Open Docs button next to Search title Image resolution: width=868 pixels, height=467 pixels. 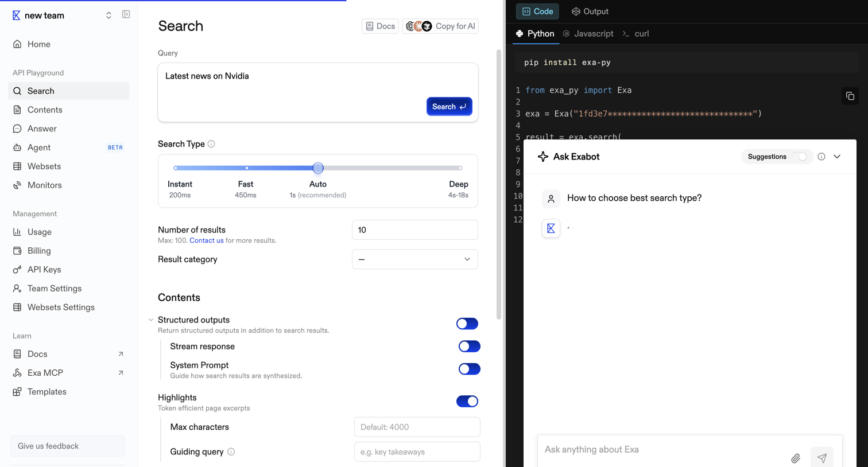(x=380, y=26)
